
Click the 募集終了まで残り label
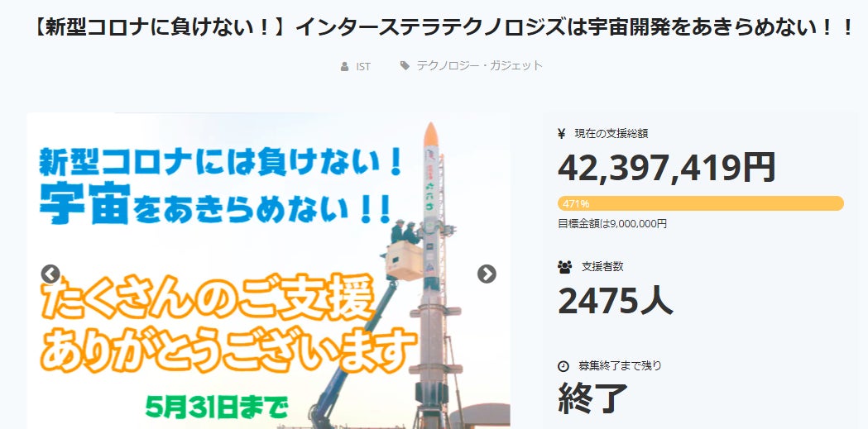tap(620, 366)
